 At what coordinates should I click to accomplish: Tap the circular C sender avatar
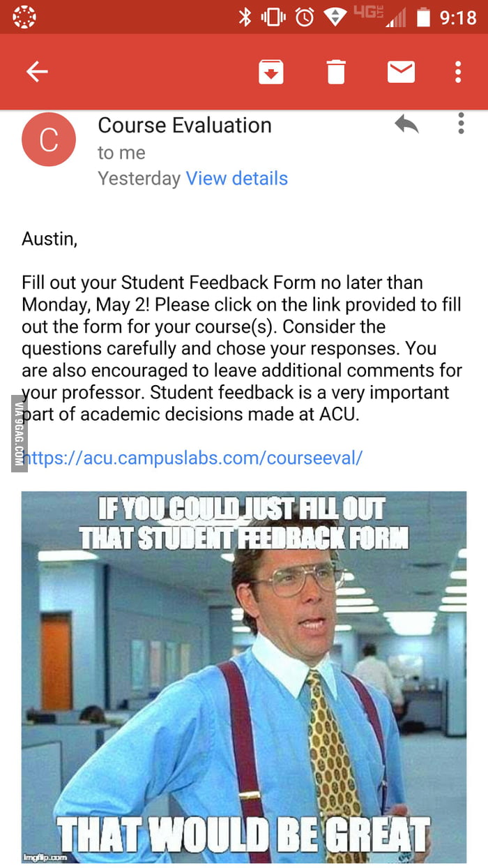(49, 140)
